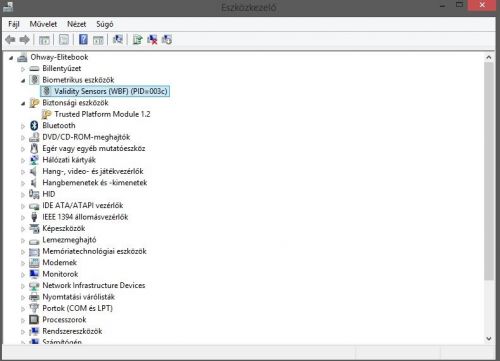Open the Nézet menu

(x=77, y=24)
